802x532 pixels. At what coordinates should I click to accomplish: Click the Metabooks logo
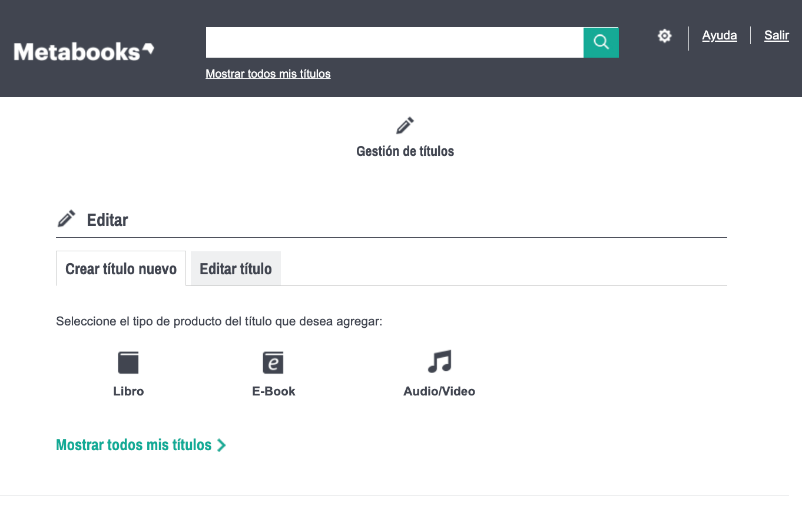(x=84, y=52)
